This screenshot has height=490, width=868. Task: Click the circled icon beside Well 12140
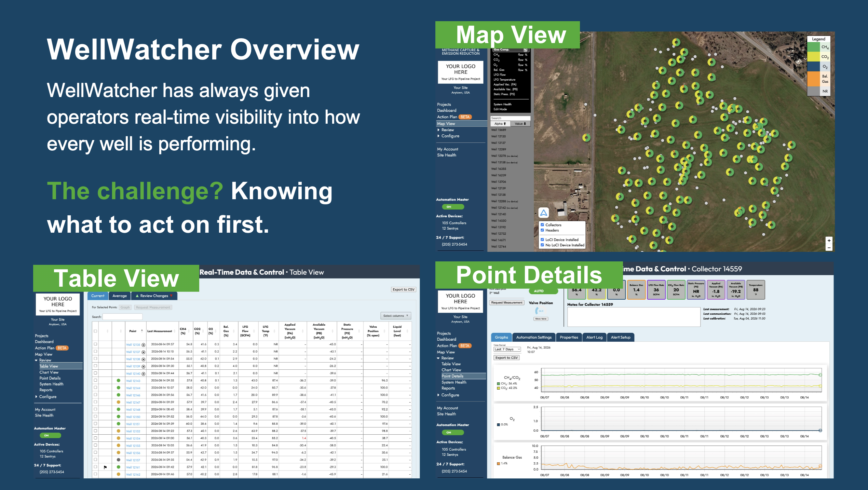[144, 374]
